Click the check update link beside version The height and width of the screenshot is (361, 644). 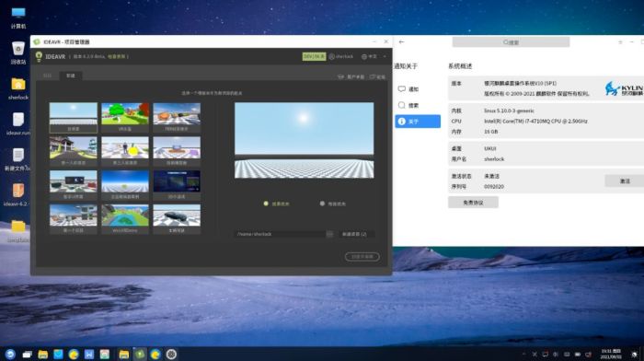point(117,57)
